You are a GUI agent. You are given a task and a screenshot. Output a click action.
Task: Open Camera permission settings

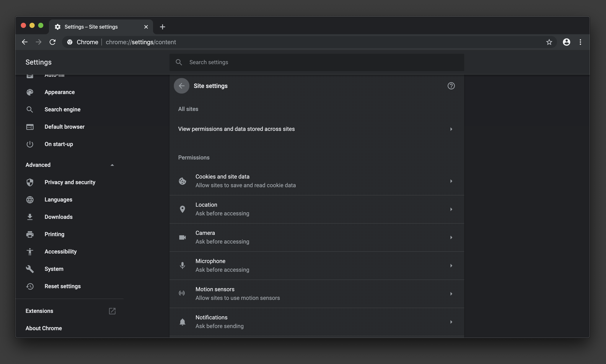click(x=316, y=237)
